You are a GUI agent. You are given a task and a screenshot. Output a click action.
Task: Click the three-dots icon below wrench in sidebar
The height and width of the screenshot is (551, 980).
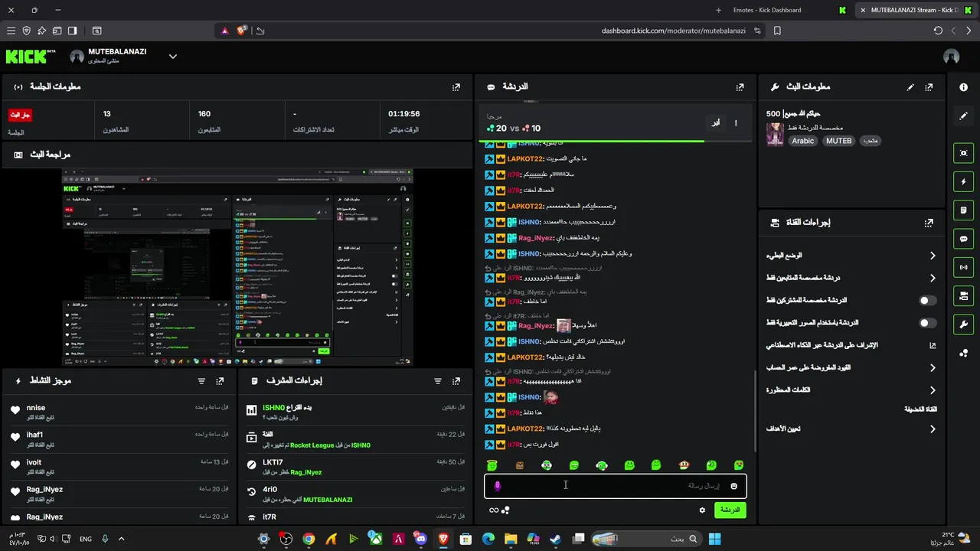point(963,353)
